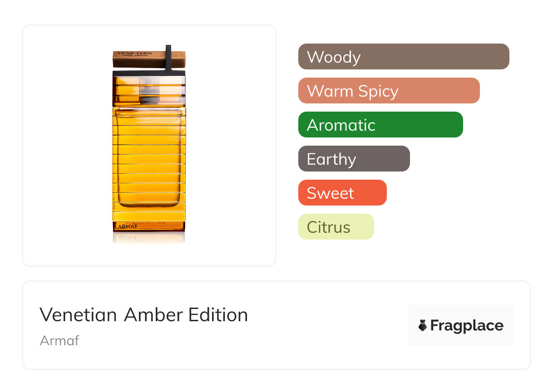Select the Woody accord bar
Image resolution: width=553 pixels, height=392 pixels.
point(403,57)
